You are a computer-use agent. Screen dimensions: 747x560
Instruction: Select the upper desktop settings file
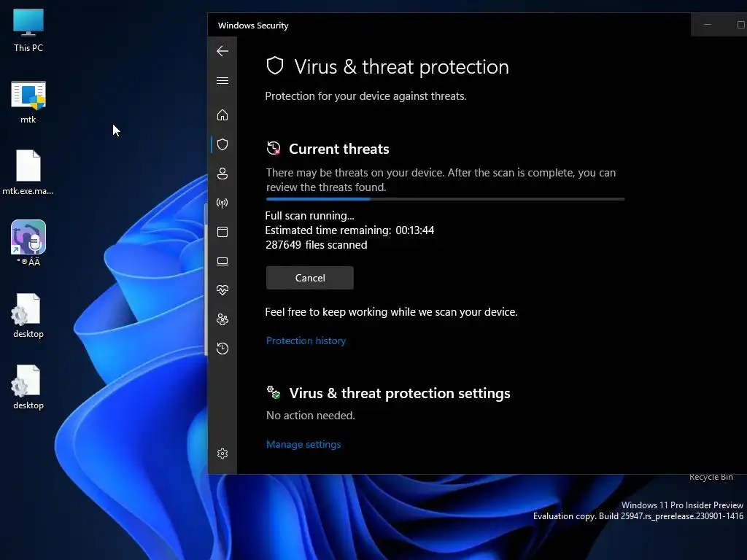click(x=28, y=316)
